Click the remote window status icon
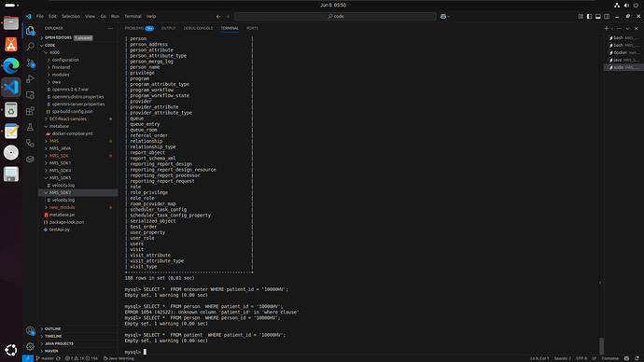Image resolution: width=644 pixels, height=362 pixels. tap(27, 358)
